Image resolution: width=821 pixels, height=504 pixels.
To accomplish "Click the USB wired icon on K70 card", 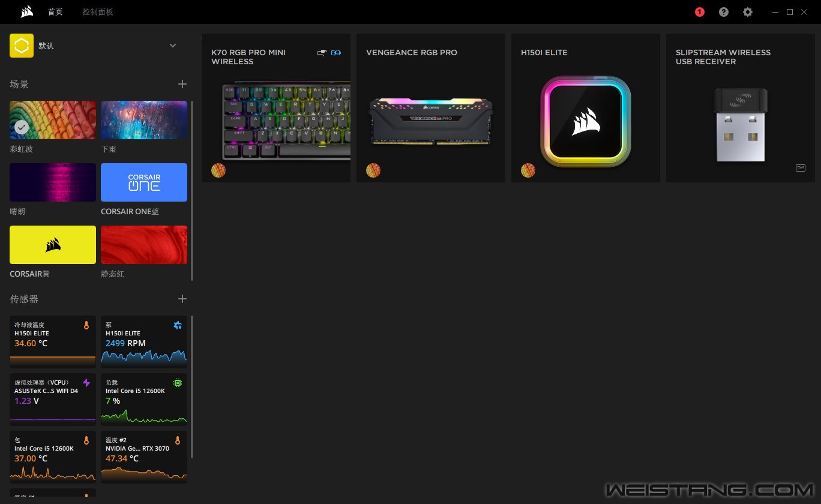I will click(x=322, y=53).
